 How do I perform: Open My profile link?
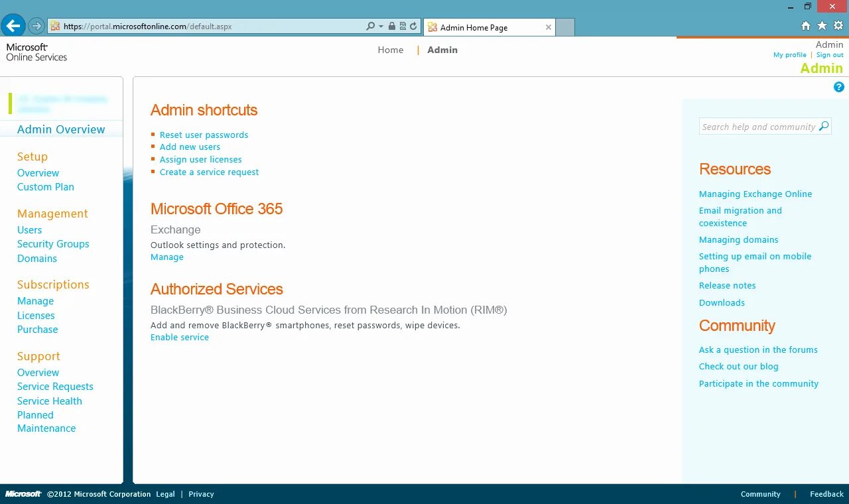coord(790,55)
